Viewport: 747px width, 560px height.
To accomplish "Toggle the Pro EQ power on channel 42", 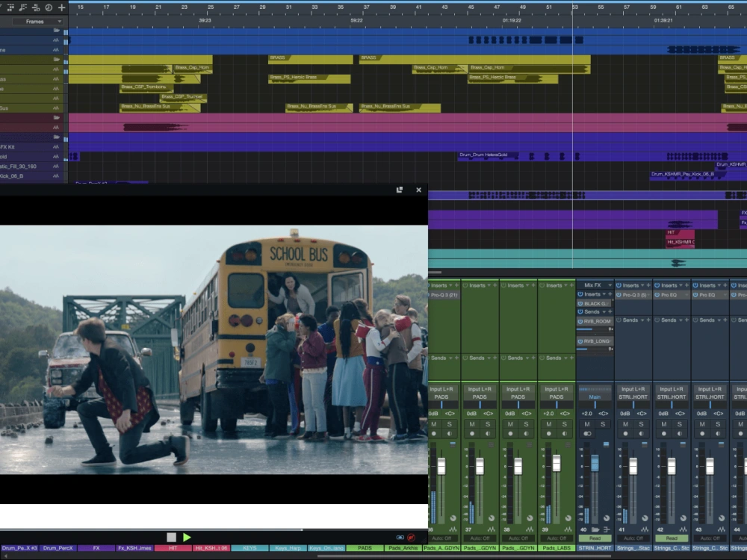I will [x=657, y=295].
